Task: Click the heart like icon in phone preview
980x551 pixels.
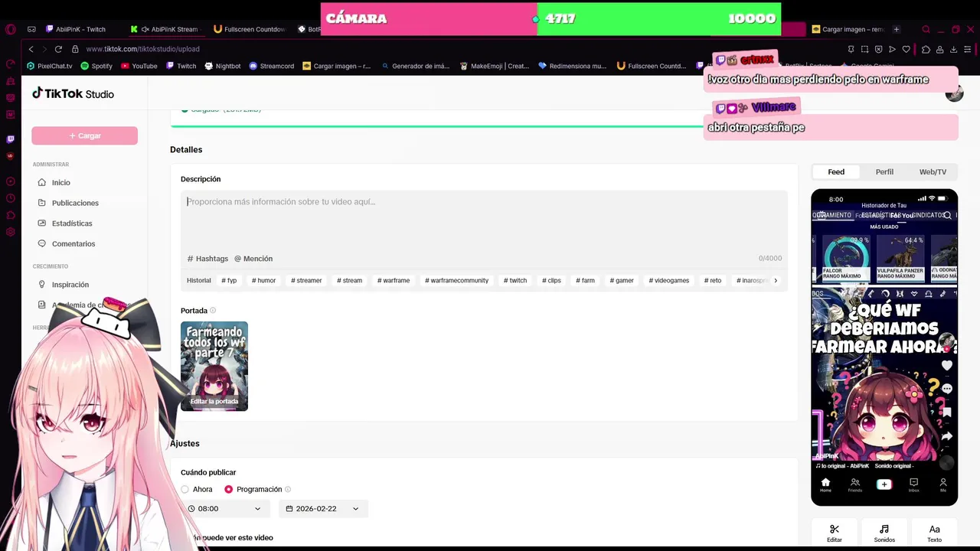Action: tap(947, 366)
